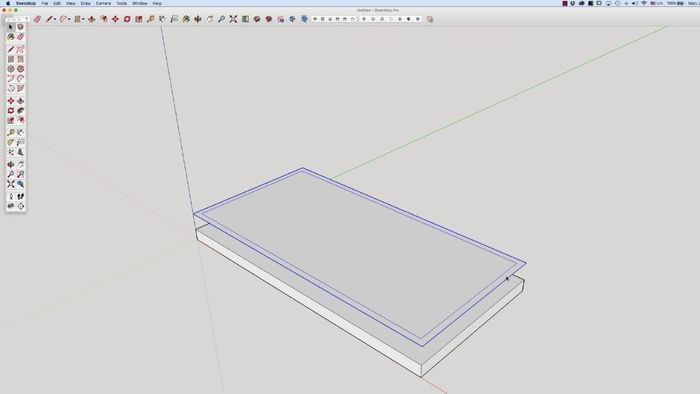Open the Draw menu
This screenshot has height=394, width=700.
coord(86,3)
